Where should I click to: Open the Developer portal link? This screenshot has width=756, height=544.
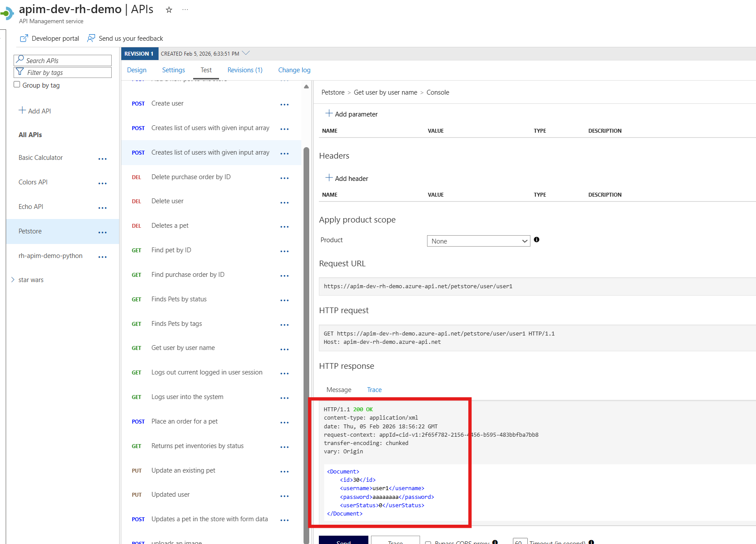pos(49,39)
